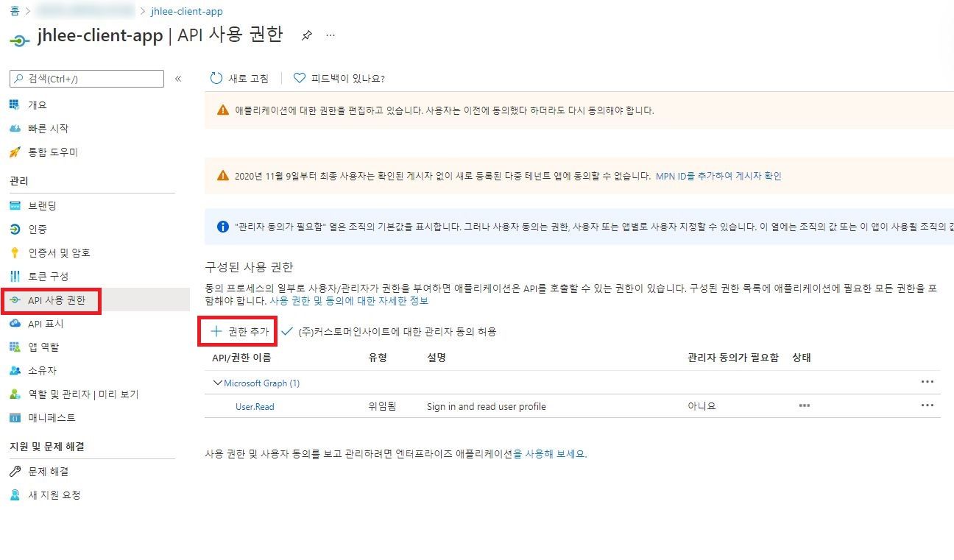Open 매니페스트 in sidebar menu
Screen dimensions: 954x560
(x=52, y=417)
